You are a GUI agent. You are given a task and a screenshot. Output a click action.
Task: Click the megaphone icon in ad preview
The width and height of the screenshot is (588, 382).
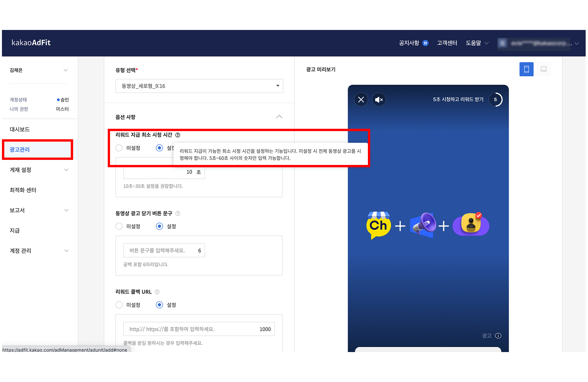[x=423, y=225]
